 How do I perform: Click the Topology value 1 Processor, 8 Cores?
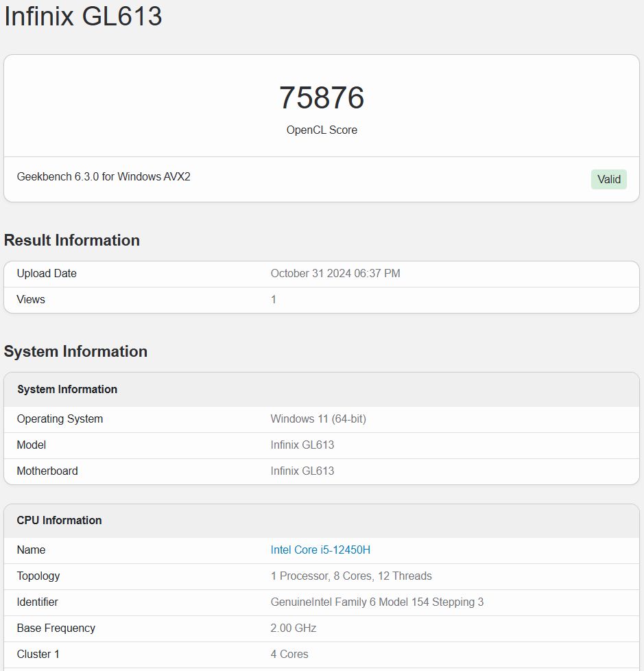[x=351, y=576]
